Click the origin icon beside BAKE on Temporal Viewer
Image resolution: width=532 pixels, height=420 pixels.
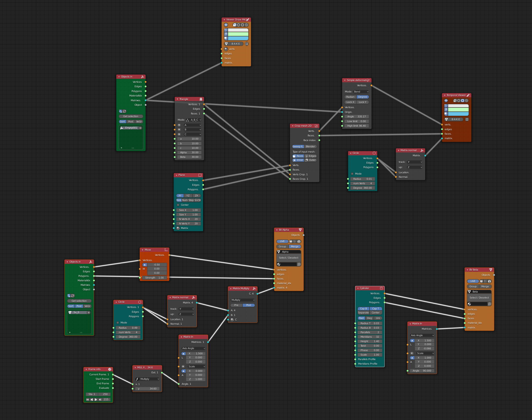[x=467, y=119]
